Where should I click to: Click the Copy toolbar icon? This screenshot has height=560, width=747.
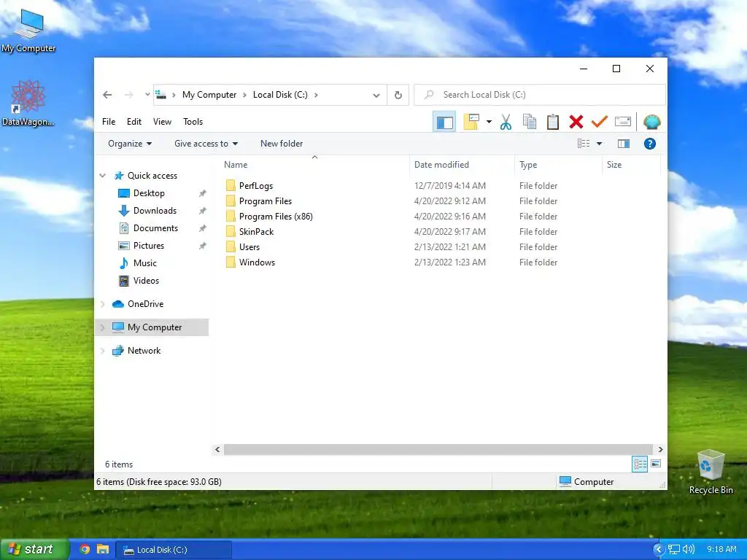pos(530,122)
